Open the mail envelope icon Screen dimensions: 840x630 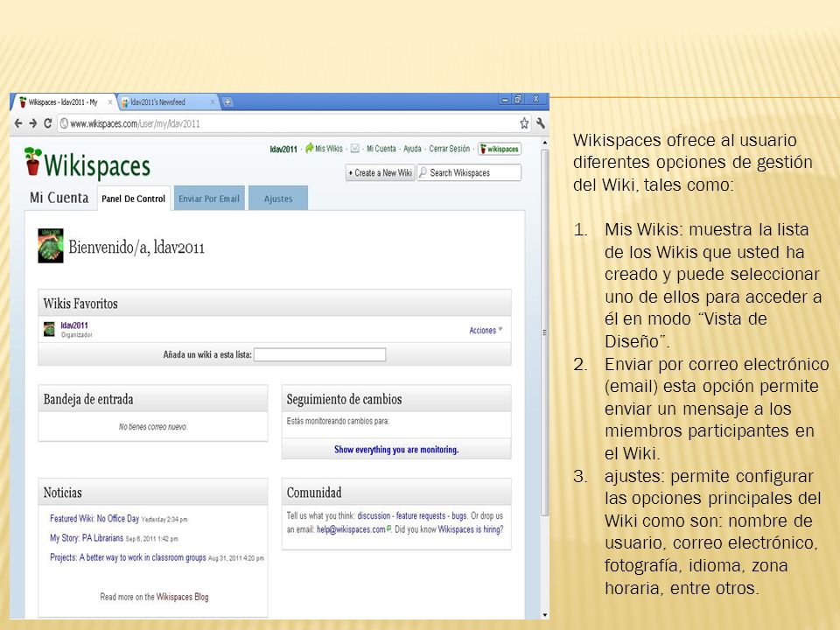tap(354, 149)
